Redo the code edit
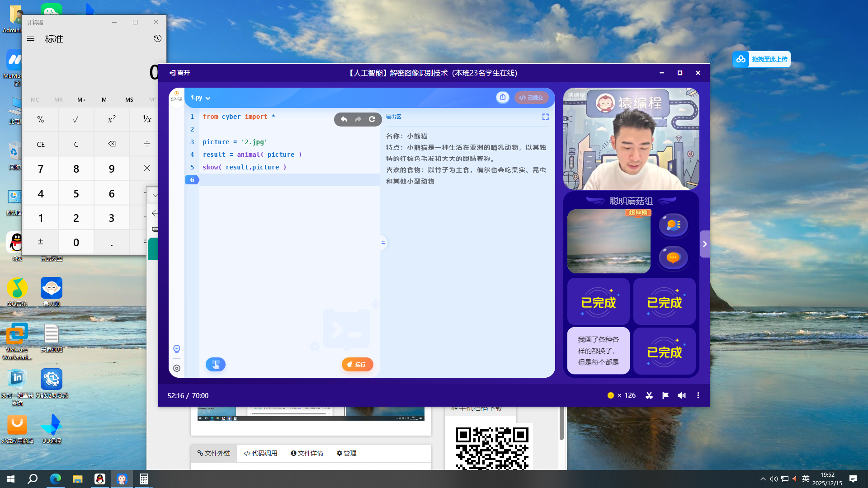The height and width of the screenshot is (488, 868). pyautogui.click(x=358, y=119)
